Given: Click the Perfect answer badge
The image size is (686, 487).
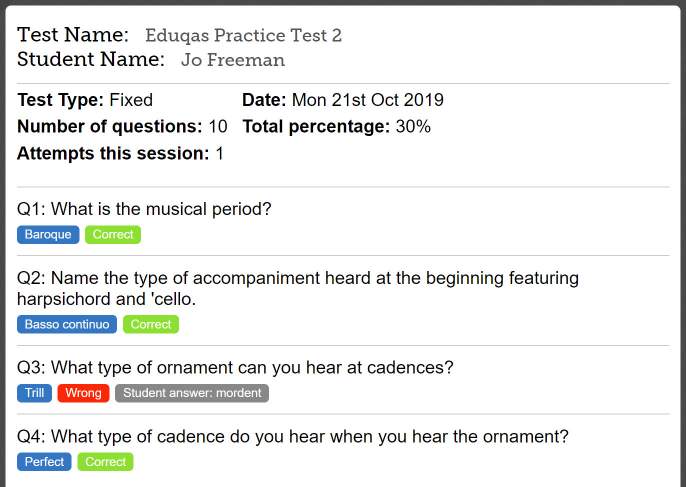Looking at the screenshot, I should pyautogui.click(x=44, y=462).
